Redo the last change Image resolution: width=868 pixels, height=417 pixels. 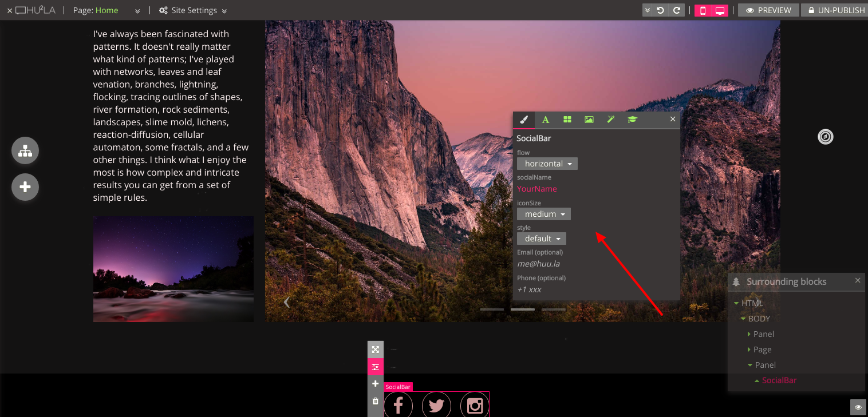coord(677,10)
